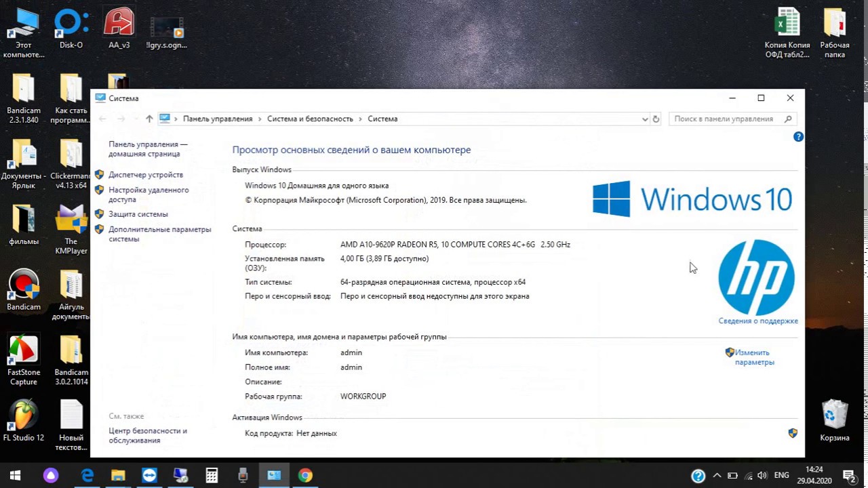Image resolution: width=868 pixels, height=488 pixels.
Task: Select the FastStone Capture icon
Action: click(x=24, y=361)
